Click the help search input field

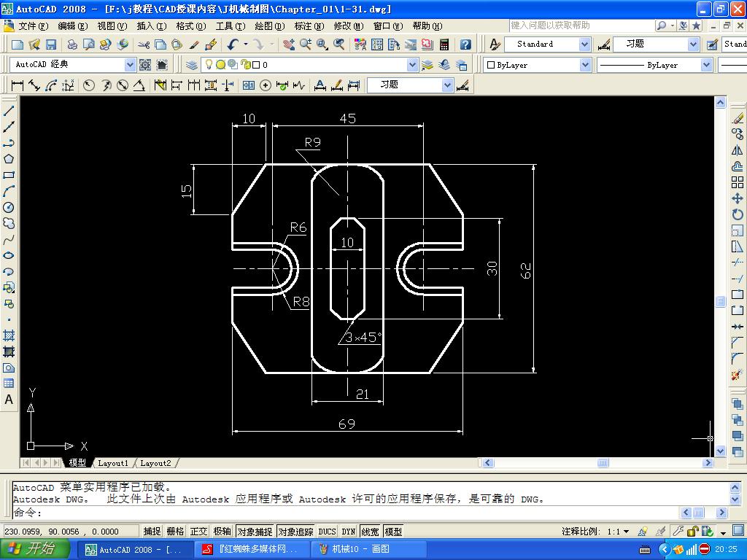[x=581, y=26]
